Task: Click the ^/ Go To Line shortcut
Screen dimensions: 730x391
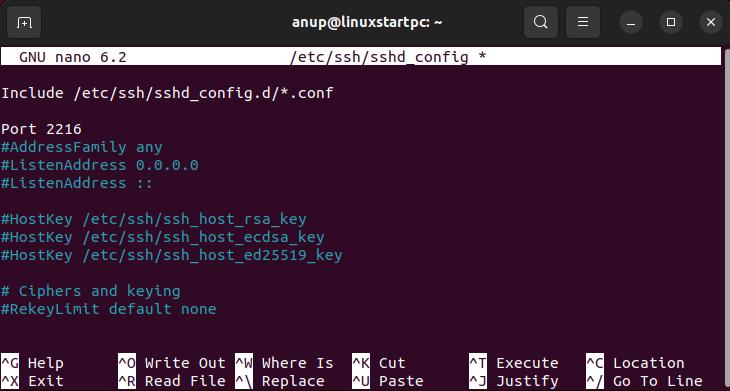Action: point(644,381)
